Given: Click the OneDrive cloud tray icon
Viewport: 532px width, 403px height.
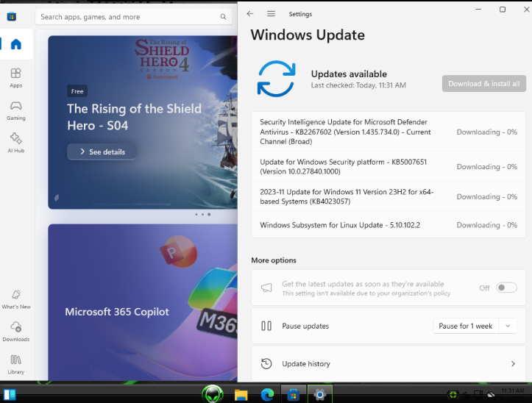Looking at the screenshot, I should point(491,394).
